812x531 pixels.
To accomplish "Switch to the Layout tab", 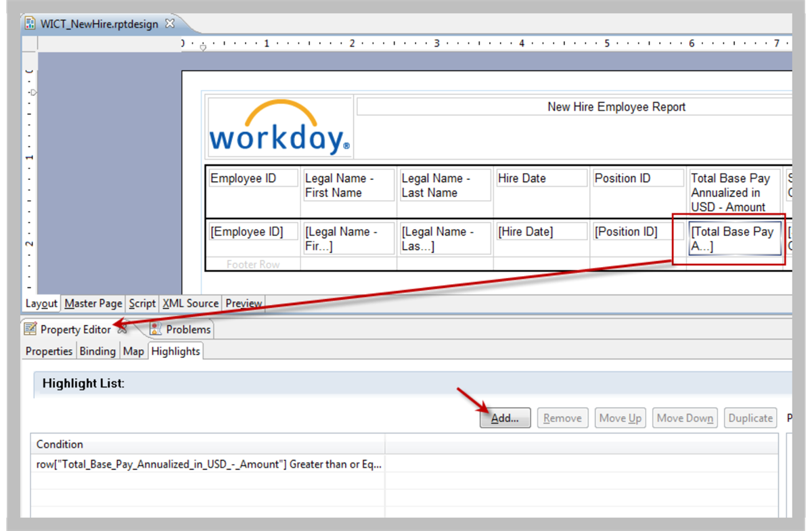I will click(41, 304).
